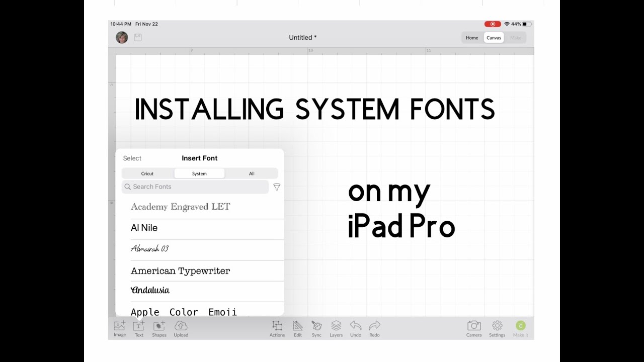The height and width of the screenshot is (362, 644).
Task: Tap the 10:44 PM clock
Action: point(121,24)
